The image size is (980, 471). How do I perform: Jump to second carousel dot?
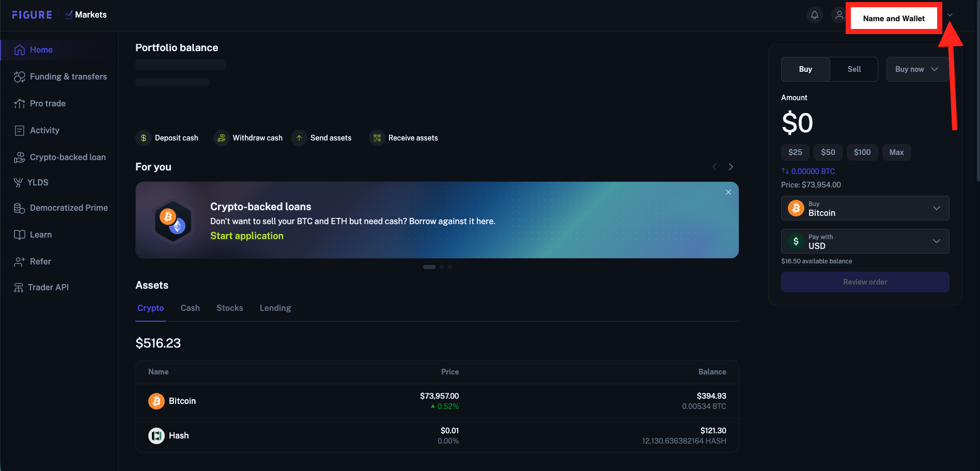[x=442, y=267]
